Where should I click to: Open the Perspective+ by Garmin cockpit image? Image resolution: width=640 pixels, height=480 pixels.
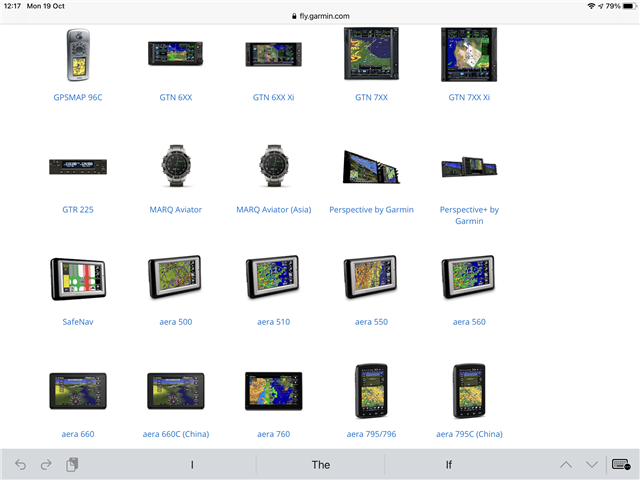point(469,167)
